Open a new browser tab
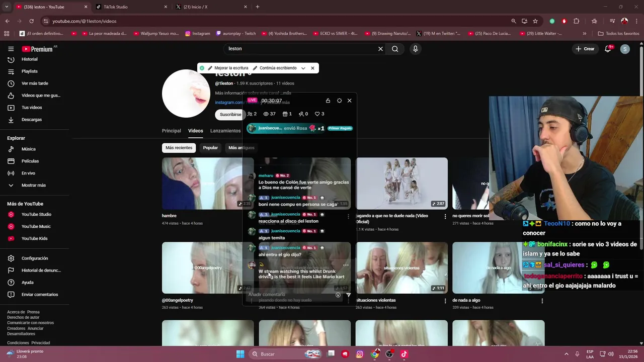The width and height of the screenshot is (644, 362). point(257,7)
